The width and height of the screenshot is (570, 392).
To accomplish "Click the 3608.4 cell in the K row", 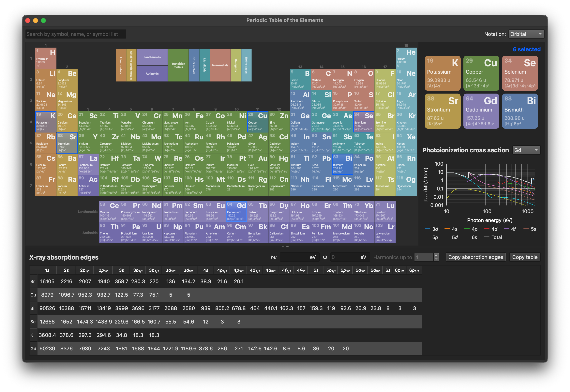I will click(47, 335).
